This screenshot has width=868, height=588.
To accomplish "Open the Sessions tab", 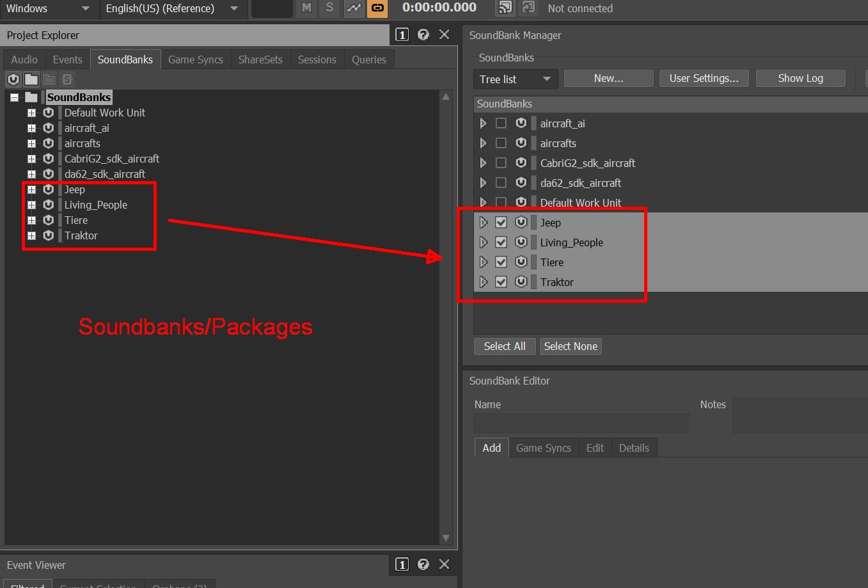I will (x=317, y=60).
